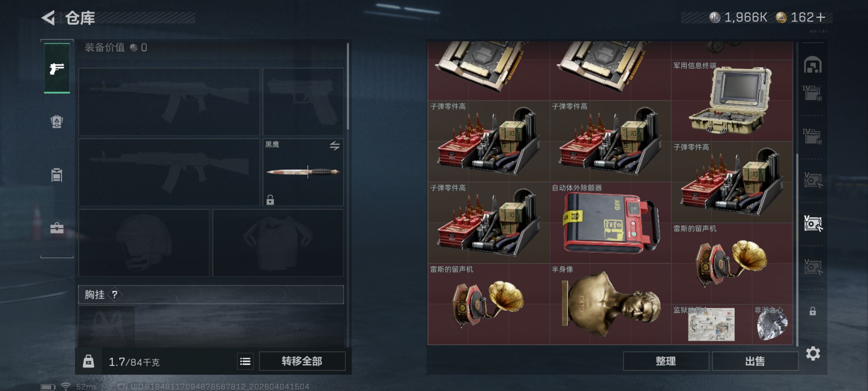Open the backpack tab in the left sidebar
Viewport: 868px width, 391px height.
click(x=57, y=121)
